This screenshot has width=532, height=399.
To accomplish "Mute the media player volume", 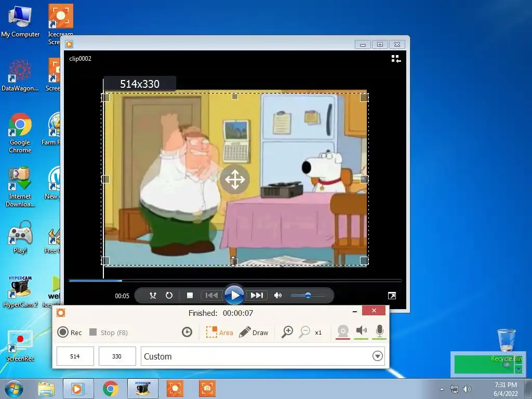I will click(x=278, y=296).
